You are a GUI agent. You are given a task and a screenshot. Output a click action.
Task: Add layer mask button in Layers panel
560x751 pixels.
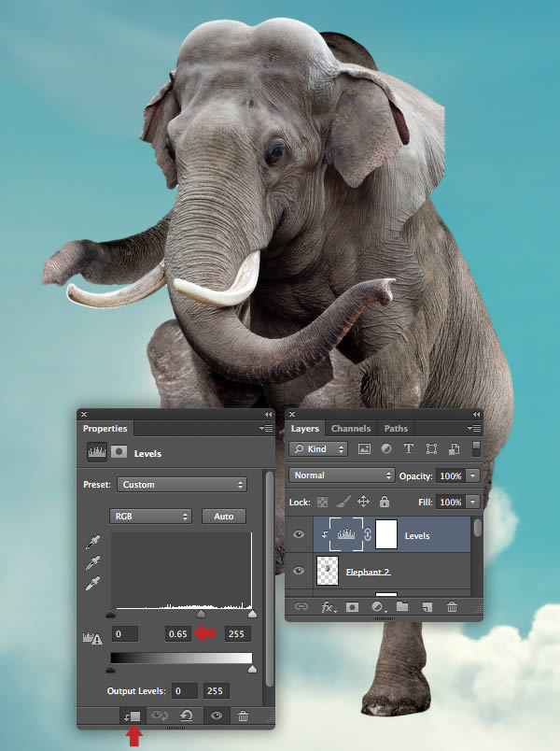(x=352, y=607)
